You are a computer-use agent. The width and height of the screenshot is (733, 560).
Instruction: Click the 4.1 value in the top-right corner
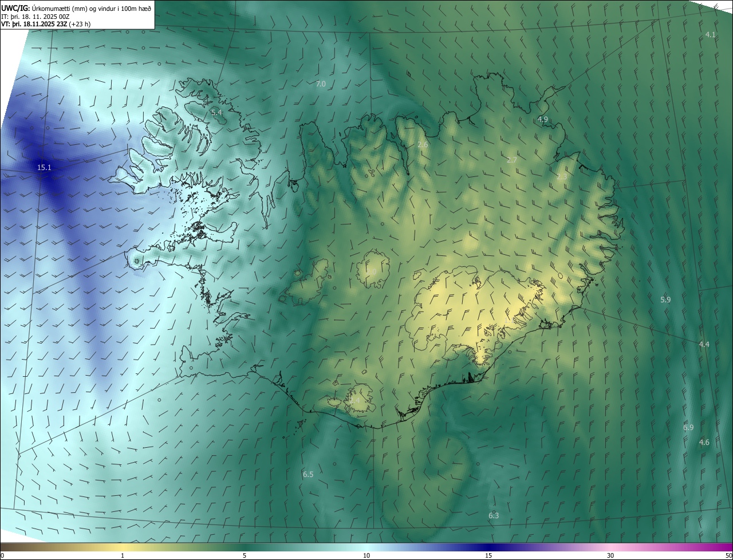tap(710, 35)
